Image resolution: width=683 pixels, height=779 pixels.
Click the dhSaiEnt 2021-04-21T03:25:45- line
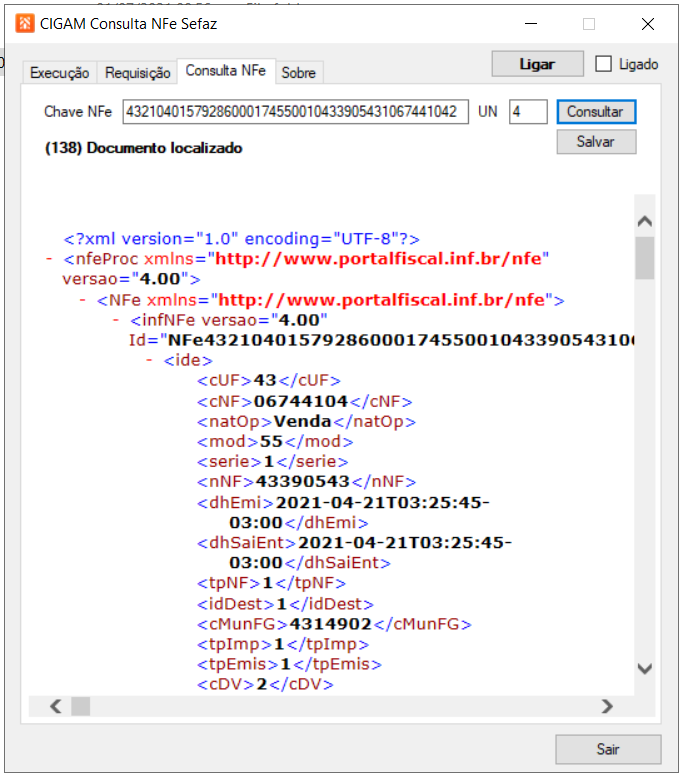[354, 543]
